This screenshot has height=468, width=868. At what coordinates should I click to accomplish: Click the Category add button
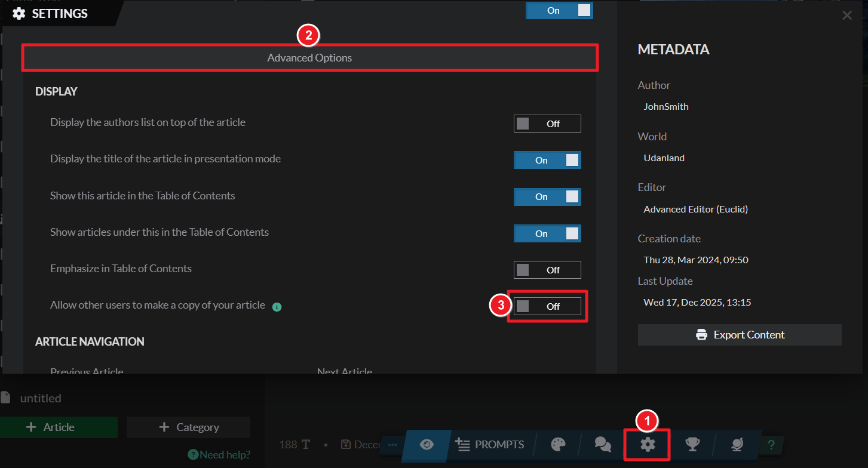188,427
